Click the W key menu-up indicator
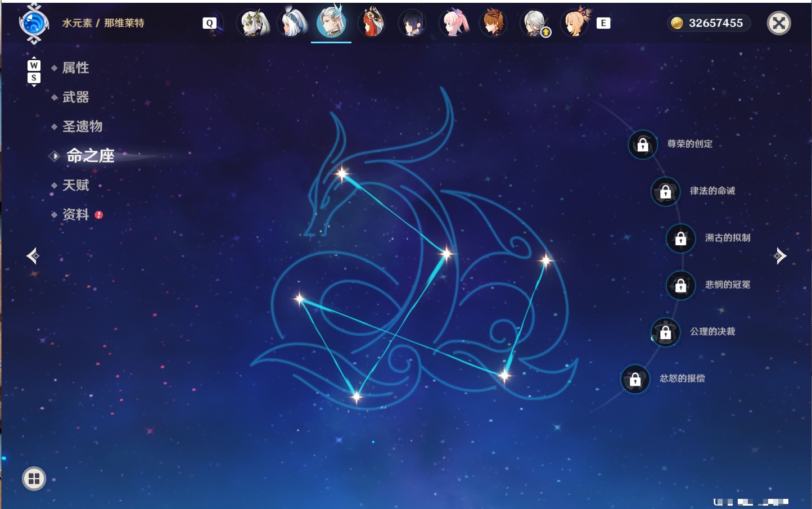This screenshot has height=509, width=812. pos(34,65)
